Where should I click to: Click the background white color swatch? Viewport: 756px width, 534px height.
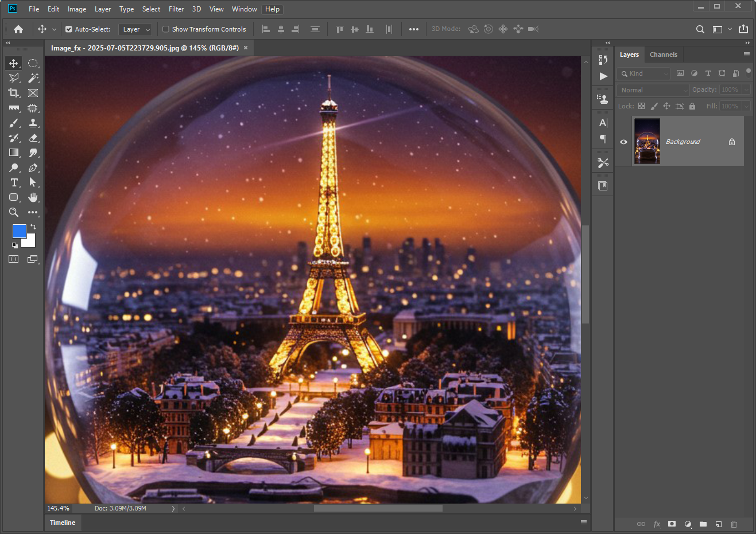[x=30, y=243]
